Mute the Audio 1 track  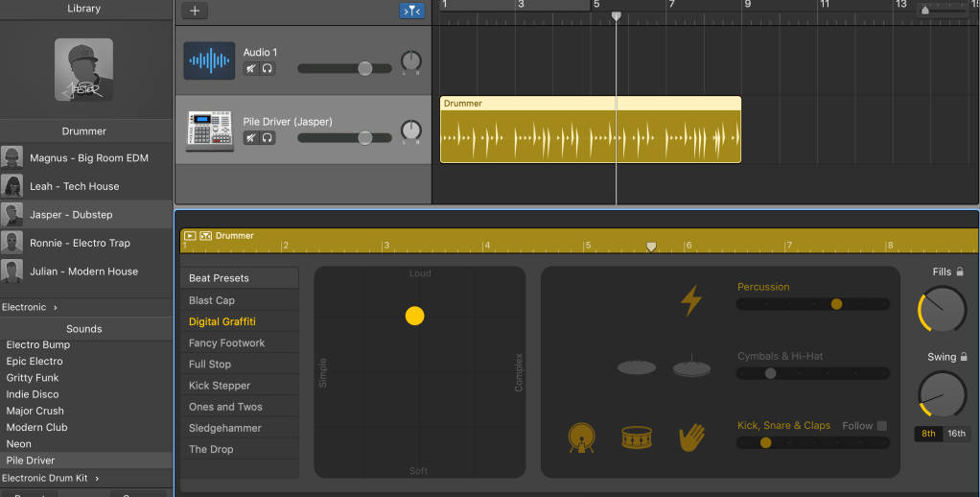coord(250,69)
